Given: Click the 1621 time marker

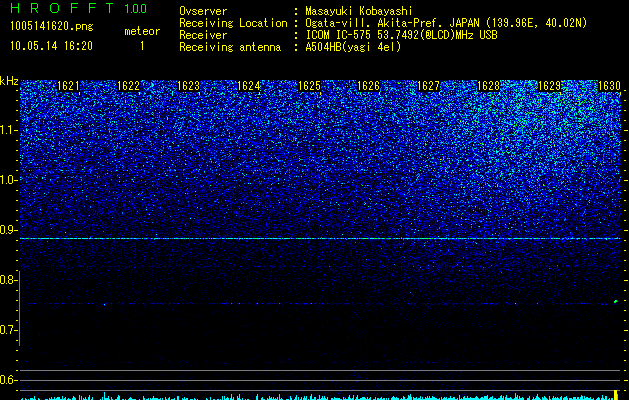Looking at the screenshot, I should (x=68, y=86).
